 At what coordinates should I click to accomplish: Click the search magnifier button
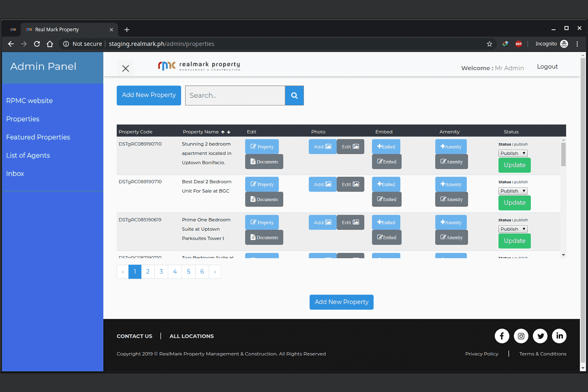[x=294, y=95]
